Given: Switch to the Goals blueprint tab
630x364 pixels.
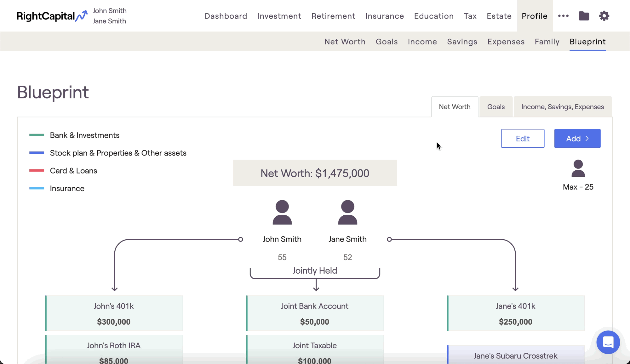Looking at the screenshot, I should point(496,107).
